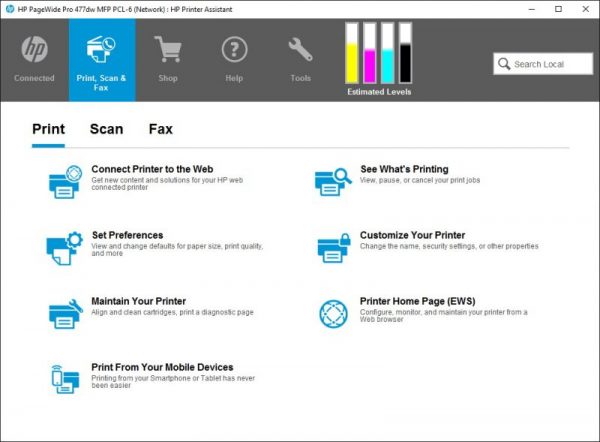
Task: Open the Shop cart icon
Action: (168, 49)
